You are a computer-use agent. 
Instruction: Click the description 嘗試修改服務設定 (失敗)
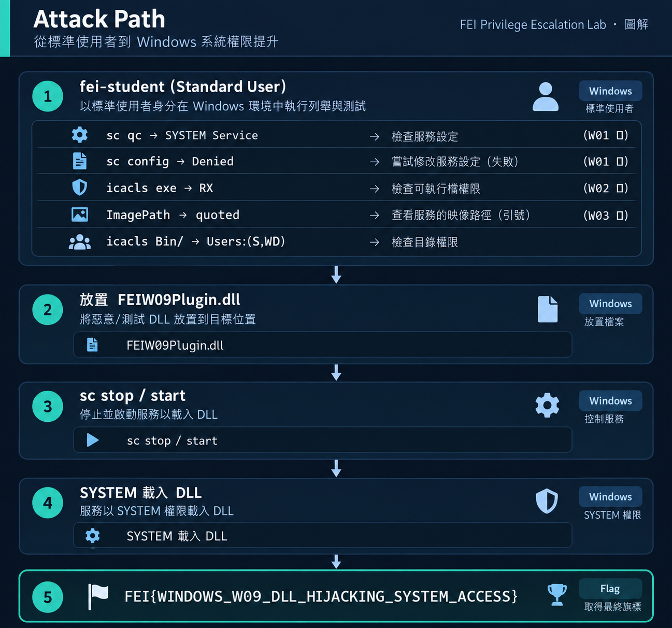455,162
